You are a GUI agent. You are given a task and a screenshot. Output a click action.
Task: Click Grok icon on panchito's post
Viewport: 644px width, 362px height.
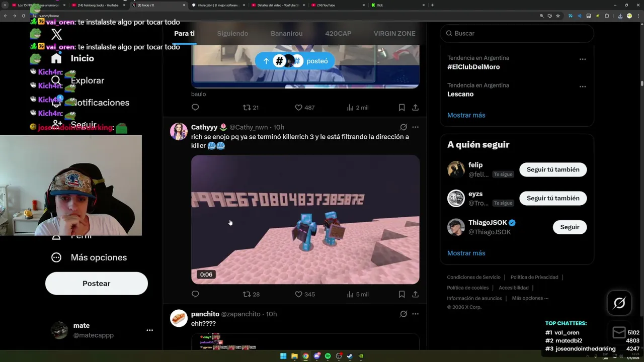coord(404,314)
